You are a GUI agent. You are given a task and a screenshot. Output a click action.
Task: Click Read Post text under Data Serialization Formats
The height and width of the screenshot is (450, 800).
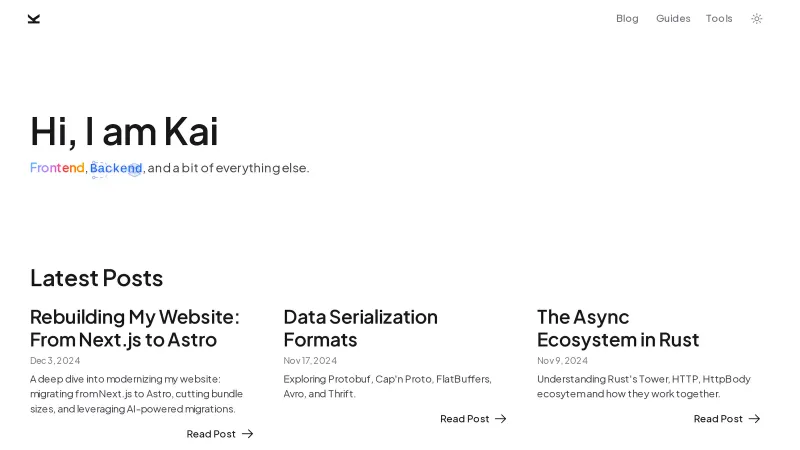click(x=464, y=419)
